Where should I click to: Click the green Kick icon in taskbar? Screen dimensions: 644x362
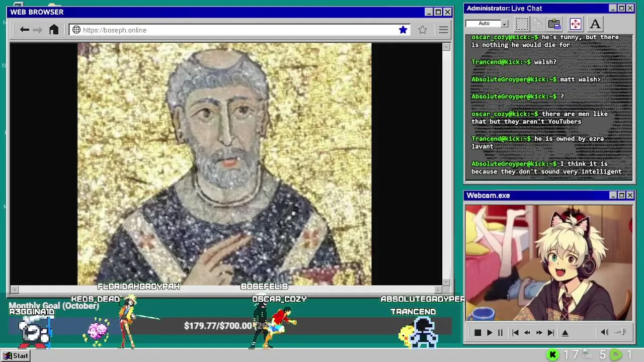click(x=552, y=355)
